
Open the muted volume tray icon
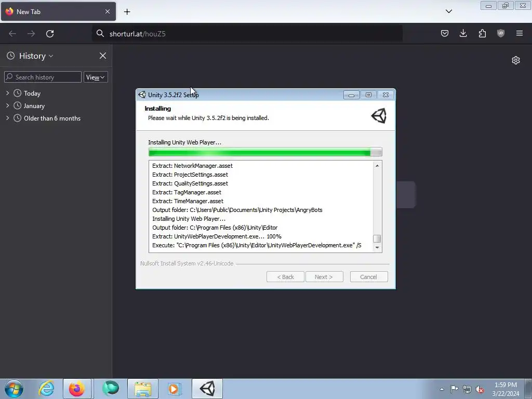tap(480, 389)
